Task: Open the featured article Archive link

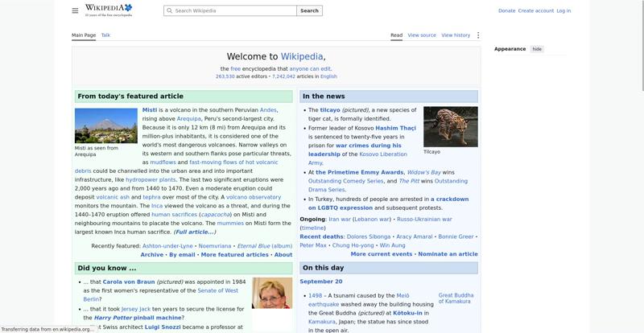Action: click(152, 254)
